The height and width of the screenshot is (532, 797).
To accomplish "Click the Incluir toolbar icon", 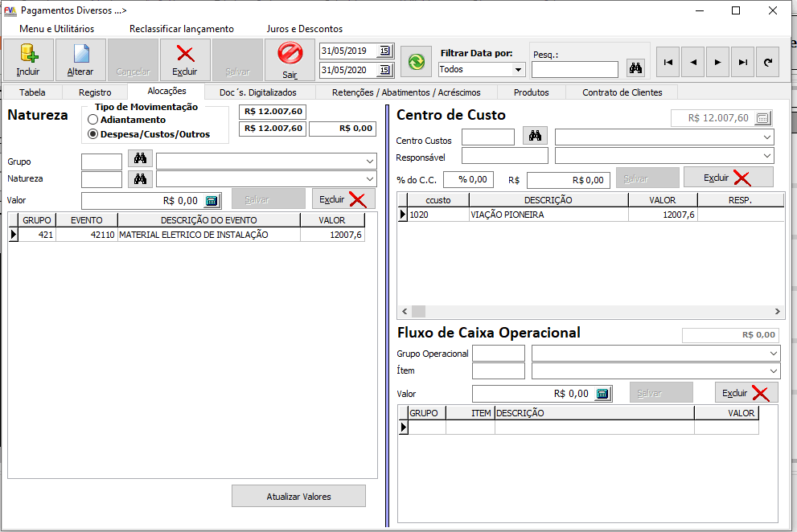I will point(28,59).
